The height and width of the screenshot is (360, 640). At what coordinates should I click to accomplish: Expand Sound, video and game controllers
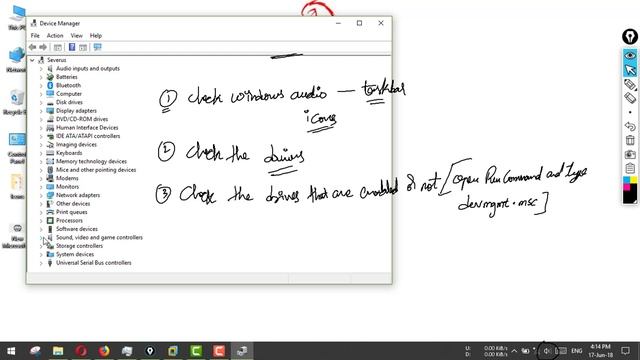pyautogui.click(x=41, y=238)
